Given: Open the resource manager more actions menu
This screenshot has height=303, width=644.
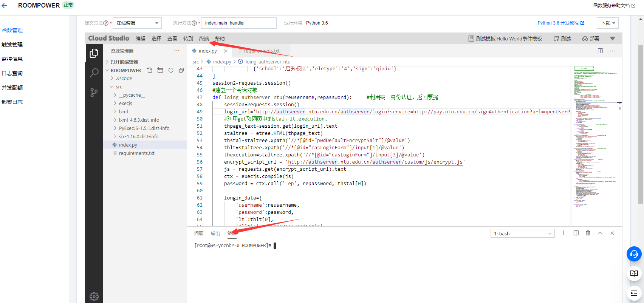Looking at the screenshot, I should tap(177, 51).
